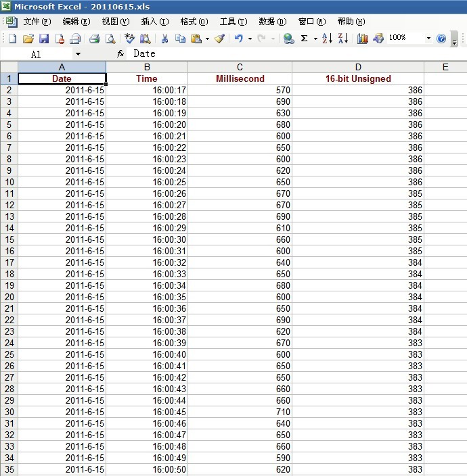Expand the AutoSum functions arrow

(315, 39)
